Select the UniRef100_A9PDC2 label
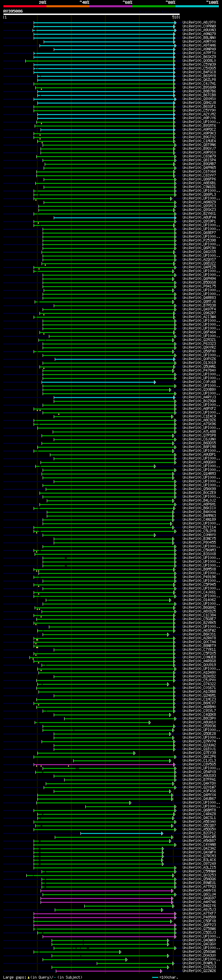 (199, 129)
